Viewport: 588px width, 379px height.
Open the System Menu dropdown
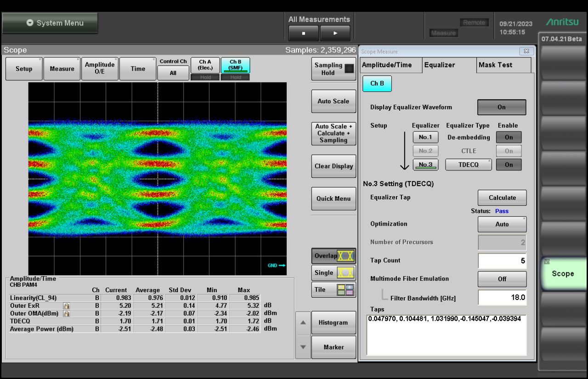[50, 23]
